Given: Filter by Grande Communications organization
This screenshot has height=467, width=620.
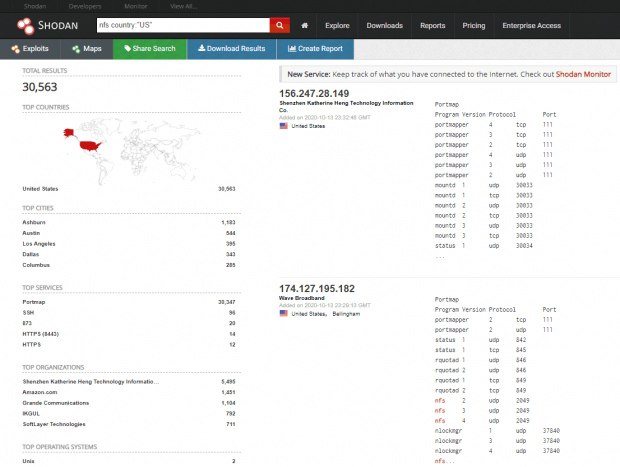Looking at the screenshot, I should coord(56,403).
